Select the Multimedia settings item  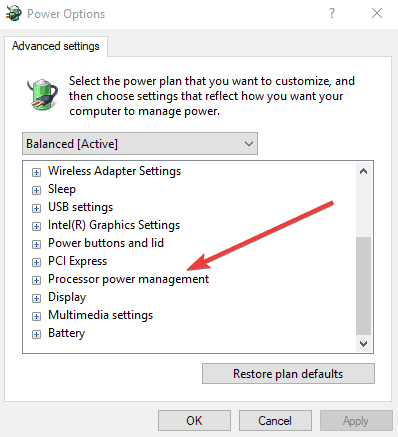pos(100,315)
